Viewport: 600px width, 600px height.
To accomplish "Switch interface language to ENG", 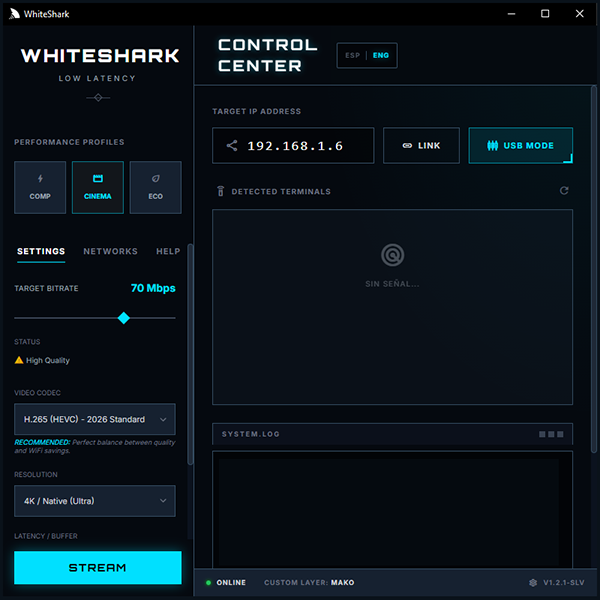I will tap(381, 55).
